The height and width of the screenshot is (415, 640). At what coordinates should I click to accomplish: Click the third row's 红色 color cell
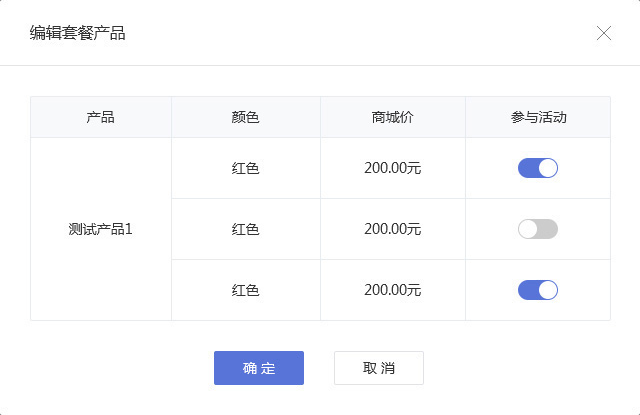(245, 290)
